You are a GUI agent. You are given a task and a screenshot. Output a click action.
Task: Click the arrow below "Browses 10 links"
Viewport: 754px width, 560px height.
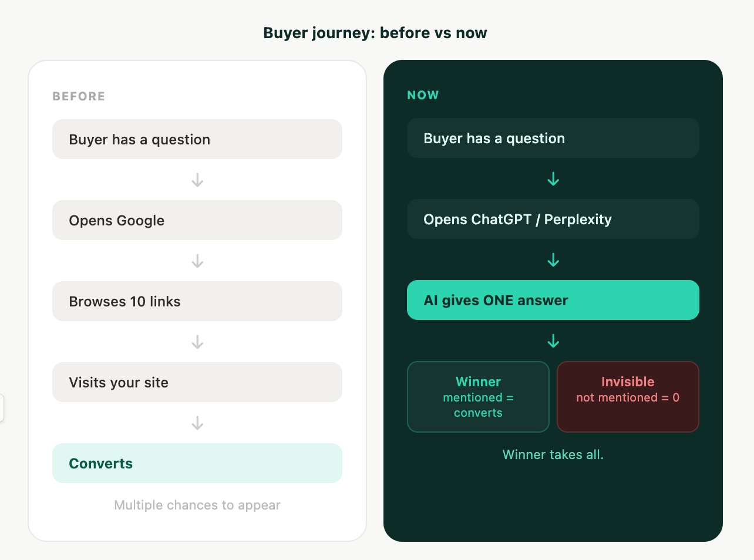click(x=197, y=342)
